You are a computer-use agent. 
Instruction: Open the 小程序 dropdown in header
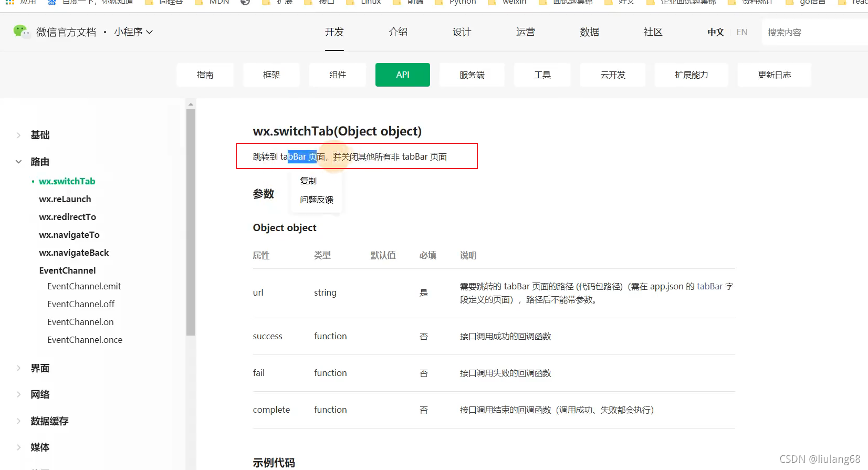coord(133,32)
